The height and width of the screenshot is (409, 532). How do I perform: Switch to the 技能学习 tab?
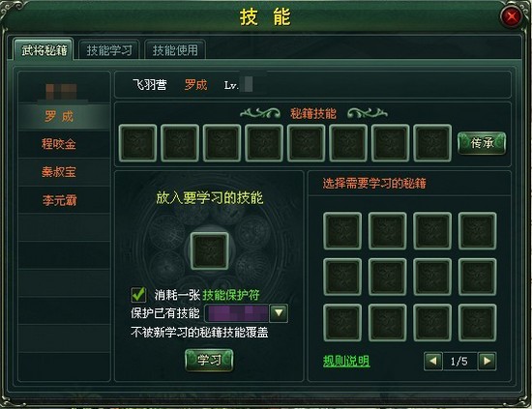pos(109,50)
